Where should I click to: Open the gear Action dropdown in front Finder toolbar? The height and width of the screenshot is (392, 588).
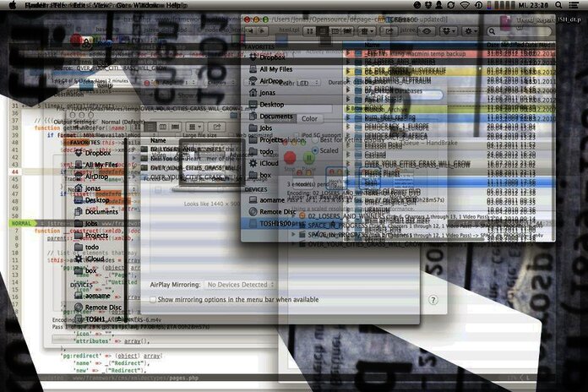[471, 31]
